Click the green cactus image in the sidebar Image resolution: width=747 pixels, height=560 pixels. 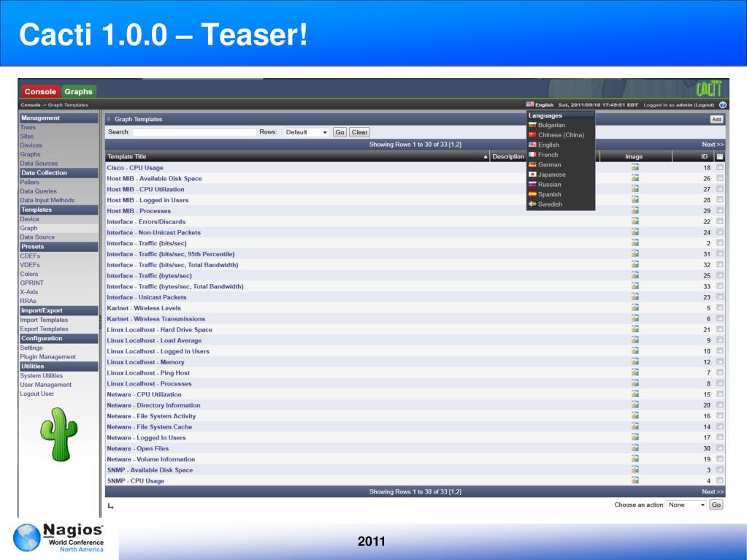point(58,434)
